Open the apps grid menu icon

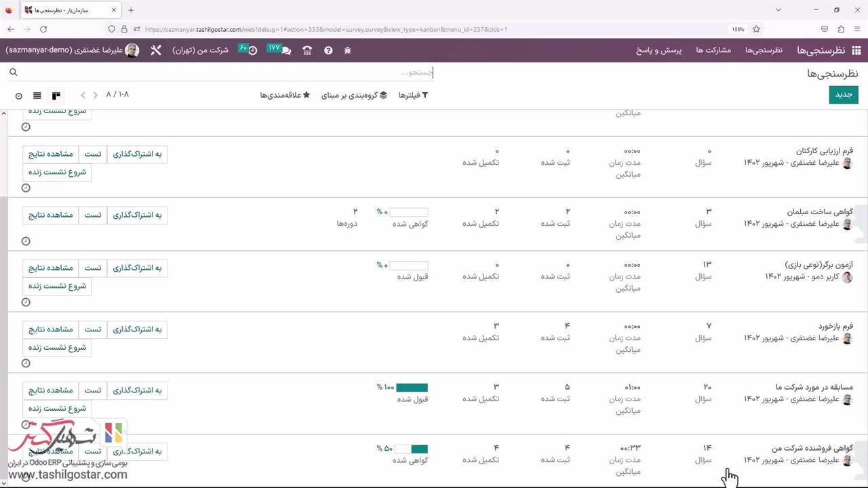tap(856, 51)
